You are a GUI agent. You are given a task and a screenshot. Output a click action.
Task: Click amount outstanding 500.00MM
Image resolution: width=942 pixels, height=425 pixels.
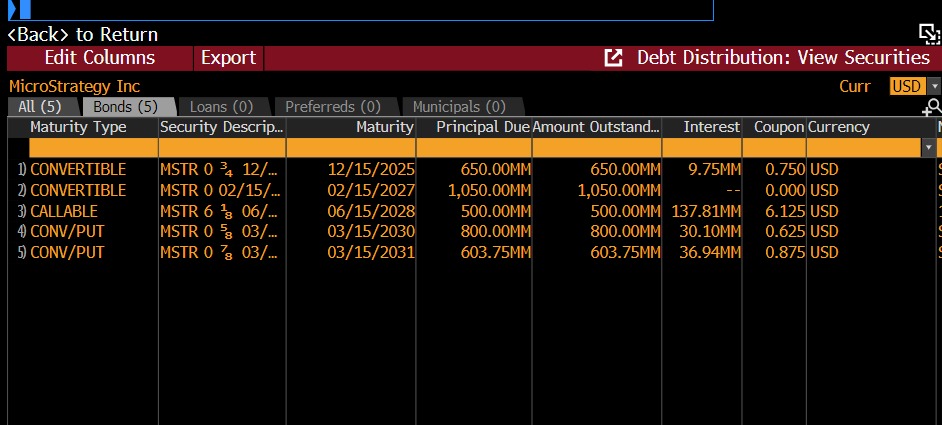625,211
